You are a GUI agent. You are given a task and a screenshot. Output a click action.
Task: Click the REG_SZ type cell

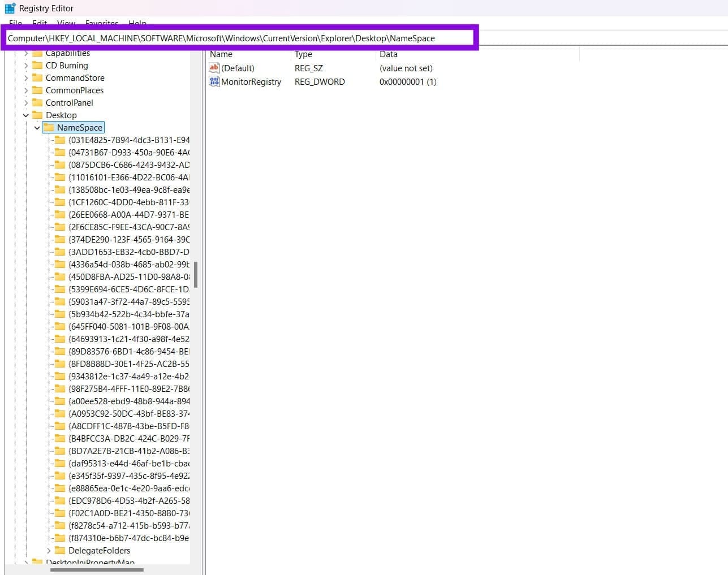click(x=309, y=68)
